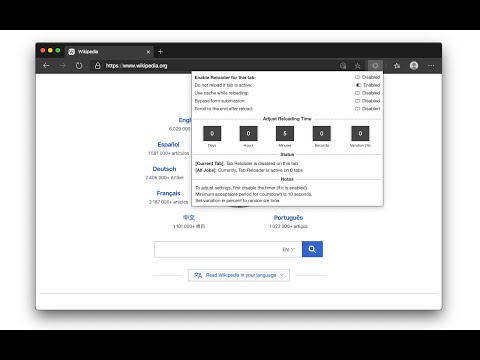Screen dimensions: 480x360
Task: Click the Adjust Reloading Time heading
Action: click(287, 119)
